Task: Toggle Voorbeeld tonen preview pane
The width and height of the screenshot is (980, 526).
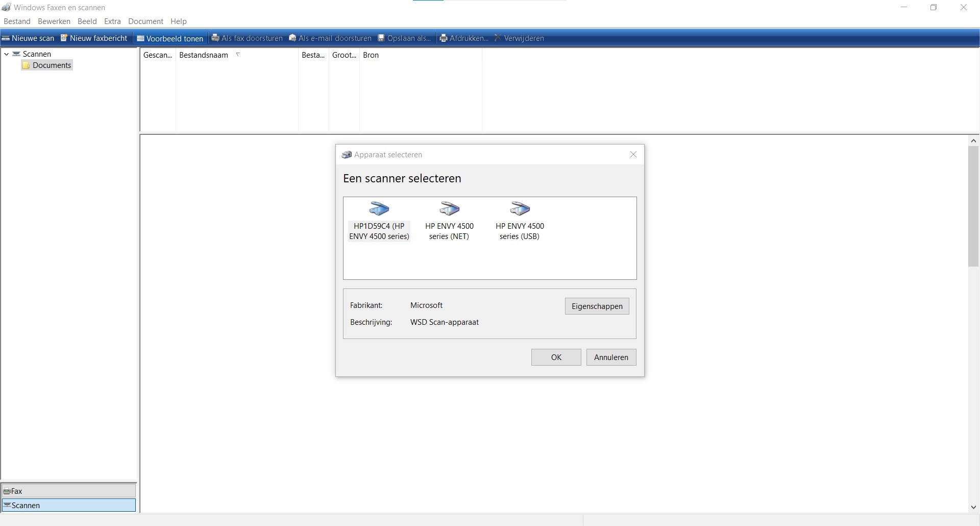Action: point(170,38)
